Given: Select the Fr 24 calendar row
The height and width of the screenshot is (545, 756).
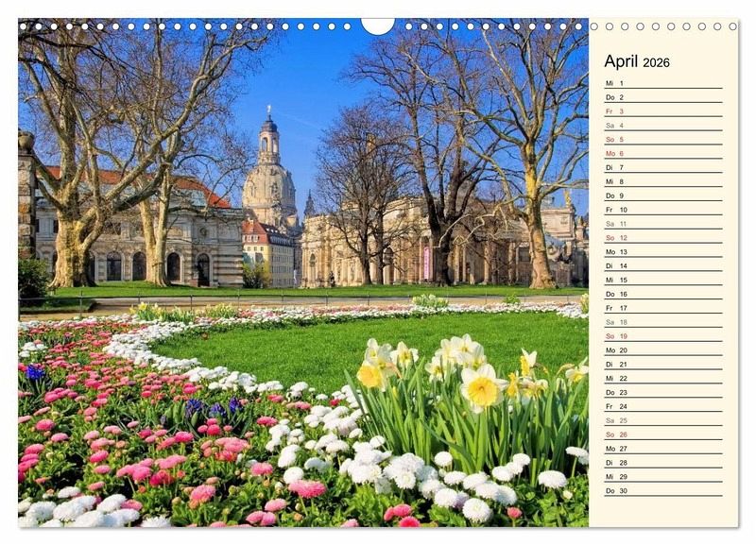Looking at the screenshot, I should (663, 406).
